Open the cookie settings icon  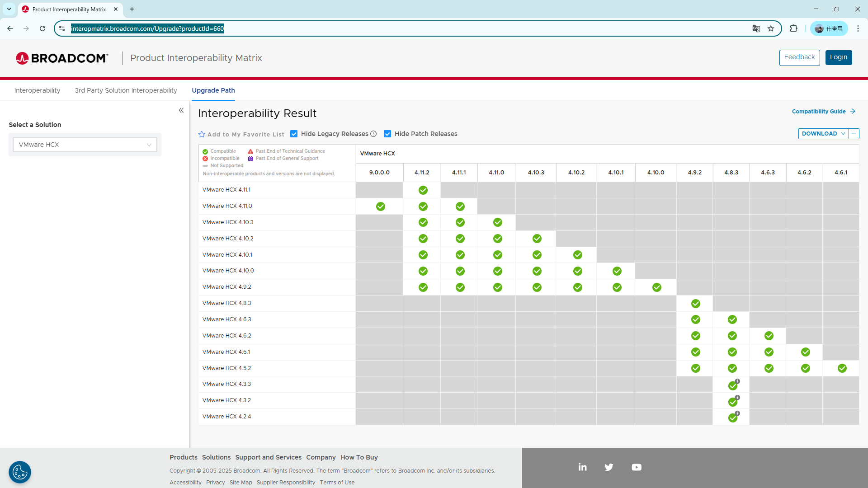[20, 472]
